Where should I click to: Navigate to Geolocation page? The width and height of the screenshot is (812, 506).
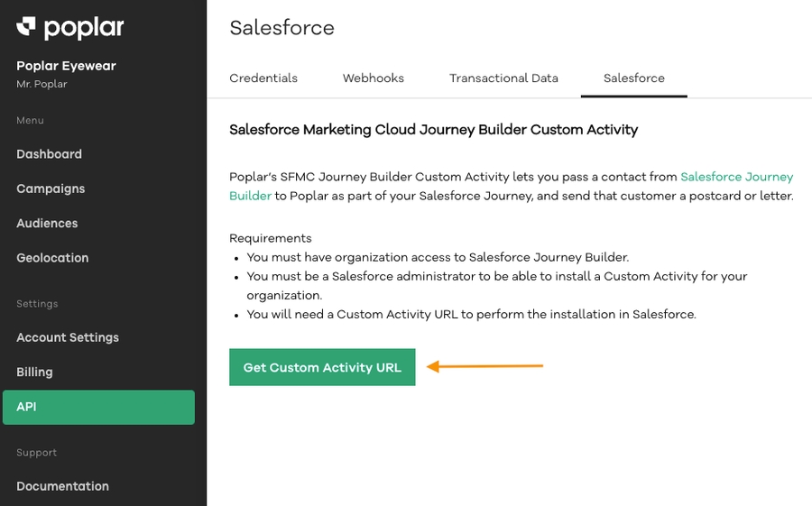[52, 258]
